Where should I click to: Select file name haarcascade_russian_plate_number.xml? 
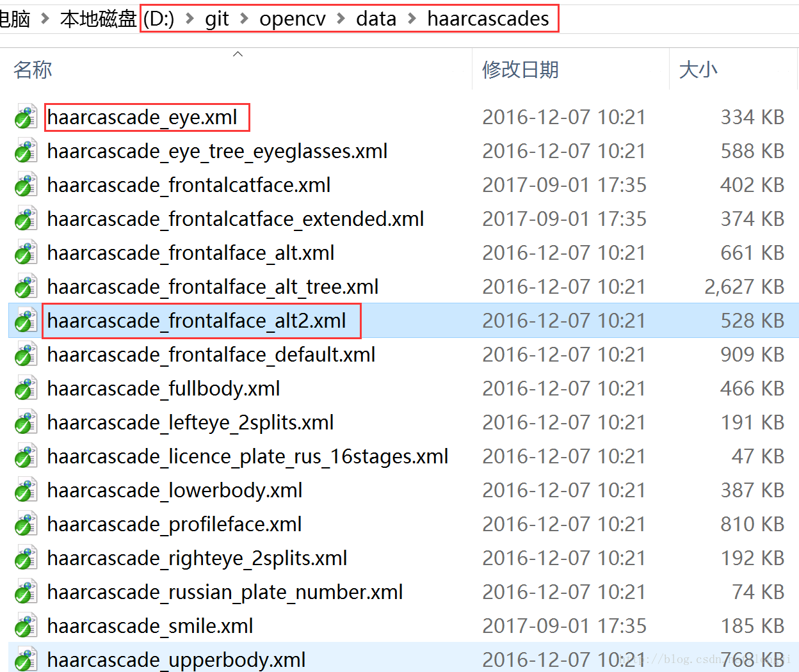tap(225, 592)
